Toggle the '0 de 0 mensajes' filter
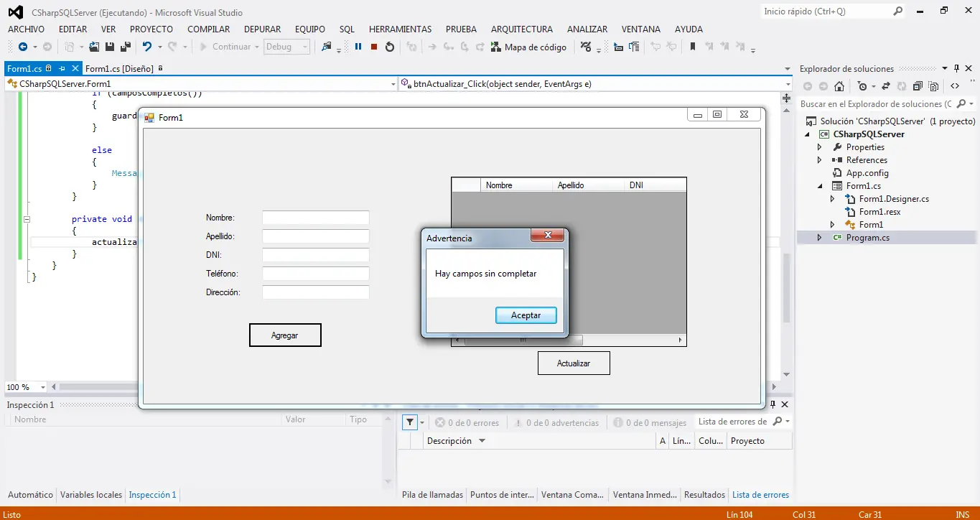 [x=649, y=423]
